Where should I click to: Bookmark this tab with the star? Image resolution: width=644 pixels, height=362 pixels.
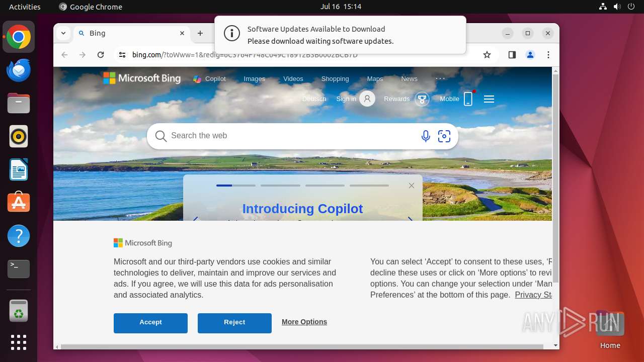coord(487,55)
